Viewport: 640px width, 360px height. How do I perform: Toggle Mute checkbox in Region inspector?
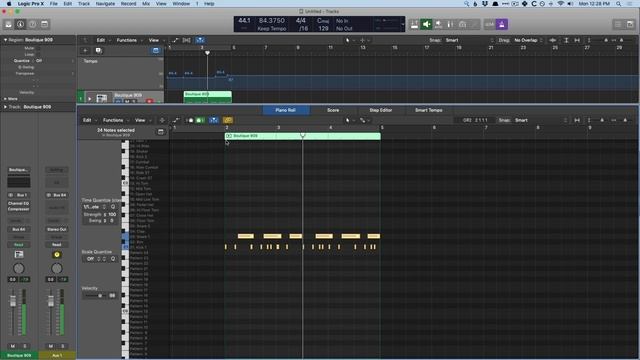pyautogui.click(x=38, y=48)
